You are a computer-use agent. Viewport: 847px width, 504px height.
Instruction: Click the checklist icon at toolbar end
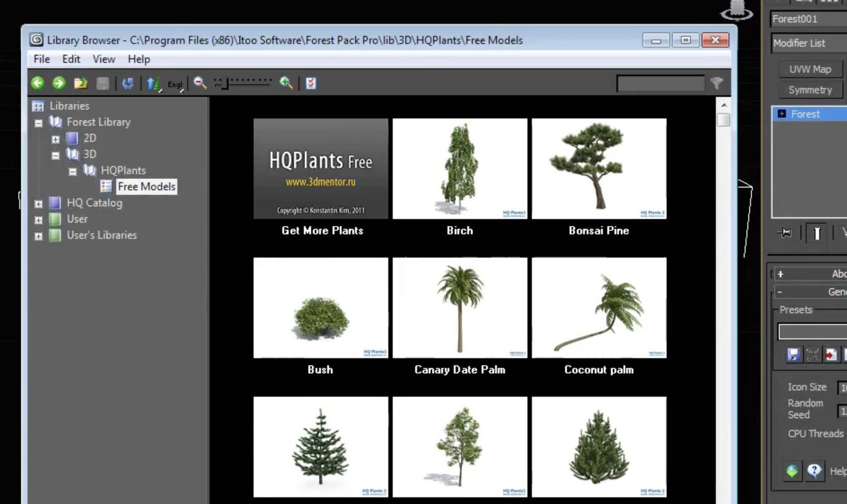point(312,83)
